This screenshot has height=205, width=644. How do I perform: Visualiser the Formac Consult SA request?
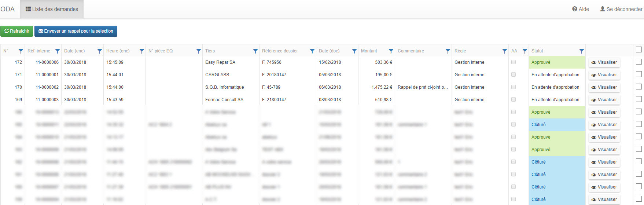(x=604, y=100)
